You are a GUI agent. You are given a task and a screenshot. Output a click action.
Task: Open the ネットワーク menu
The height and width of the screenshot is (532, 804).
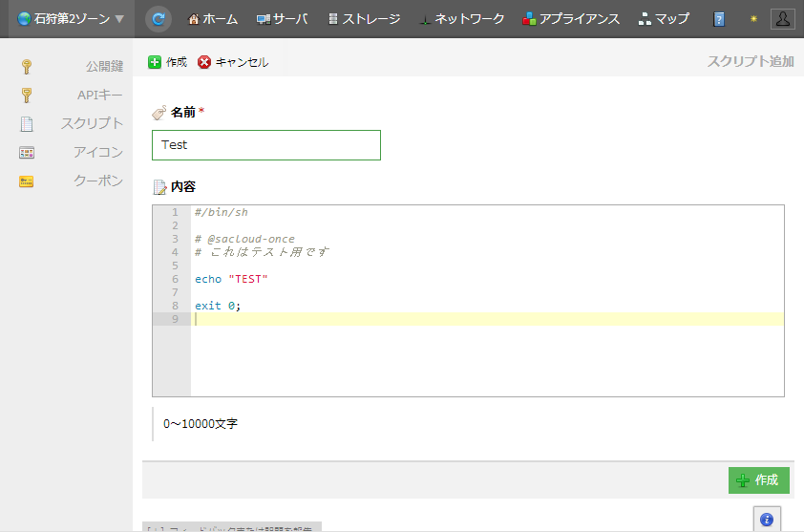[x=461, y=19]
